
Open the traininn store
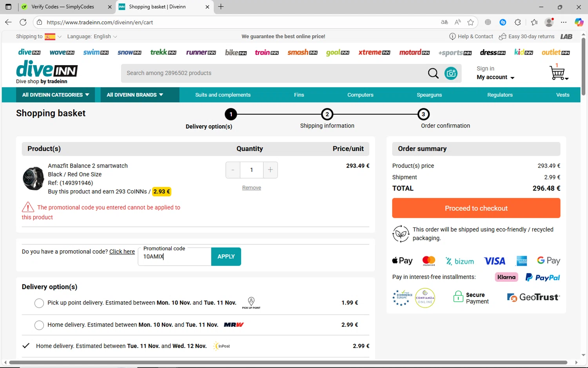pos(267,52)
